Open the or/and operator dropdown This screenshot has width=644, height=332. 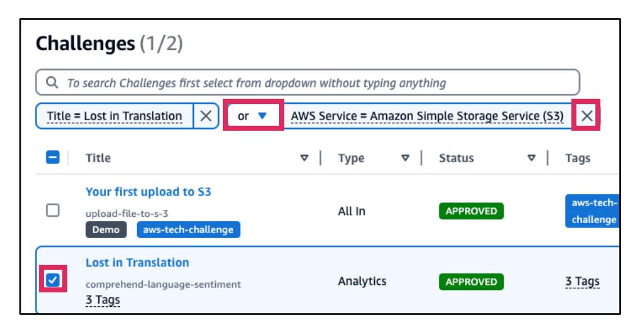253,116
